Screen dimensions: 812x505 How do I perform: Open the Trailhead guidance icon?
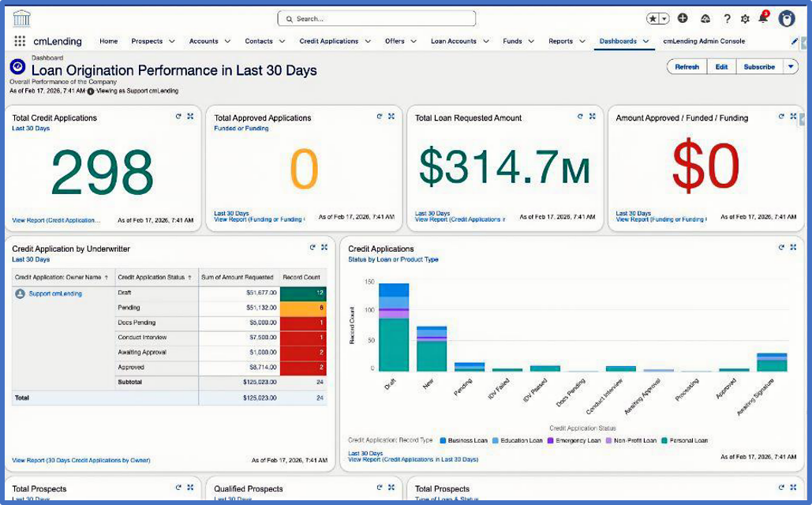705,19
